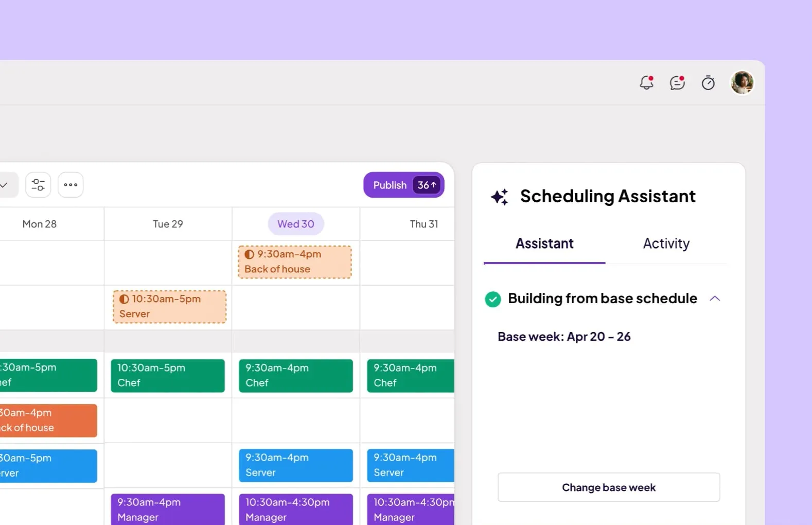
Task: Open Wednesday's unpublished Back of house shift
Action: [x=295, y=262]
